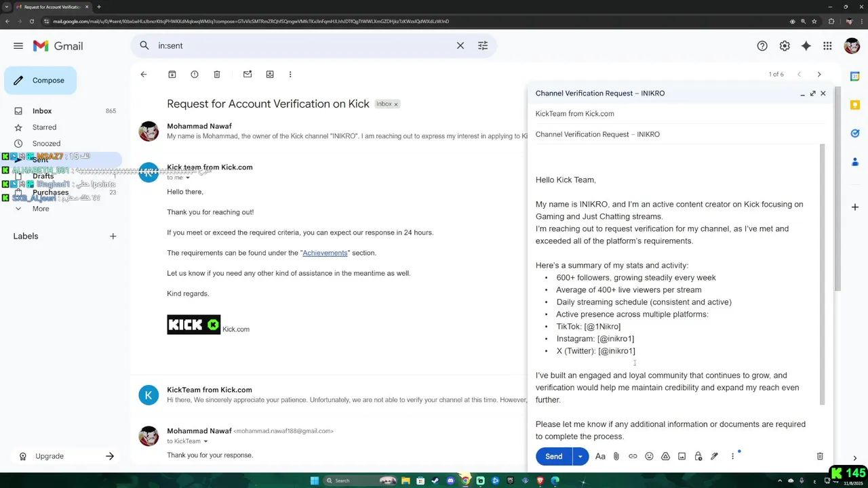Open Google Keep in side panel

click(855, 105)
